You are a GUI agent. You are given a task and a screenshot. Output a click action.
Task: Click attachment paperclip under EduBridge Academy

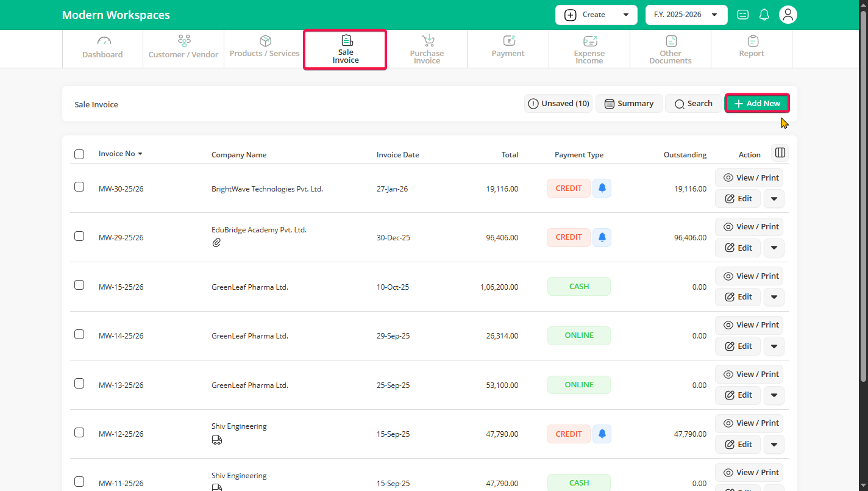[216, 243]
